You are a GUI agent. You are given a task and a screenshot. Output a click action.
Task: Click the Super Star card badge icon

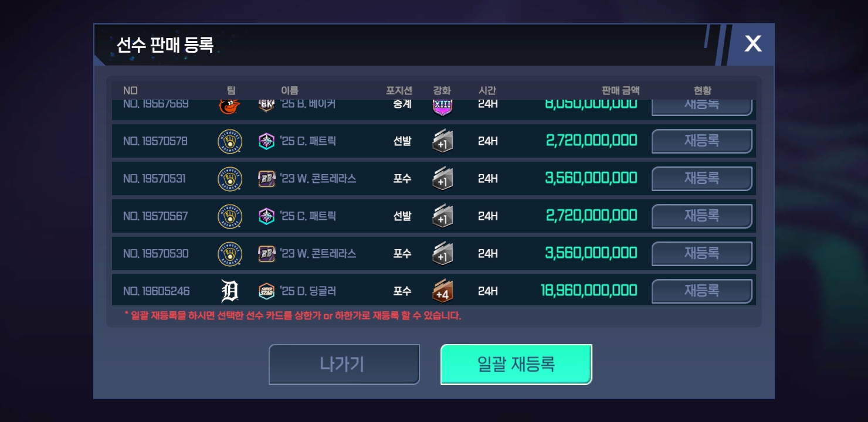pos(266,291)
